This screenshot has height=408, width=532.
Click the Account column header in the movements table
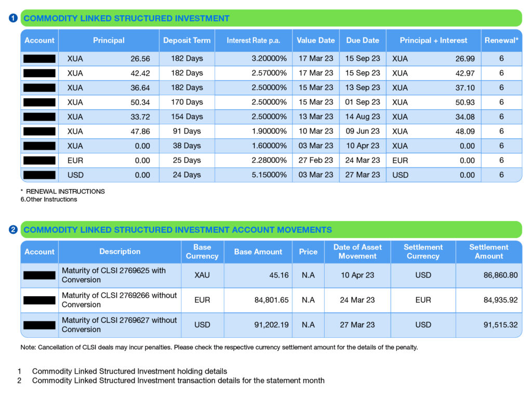point(39,252)
